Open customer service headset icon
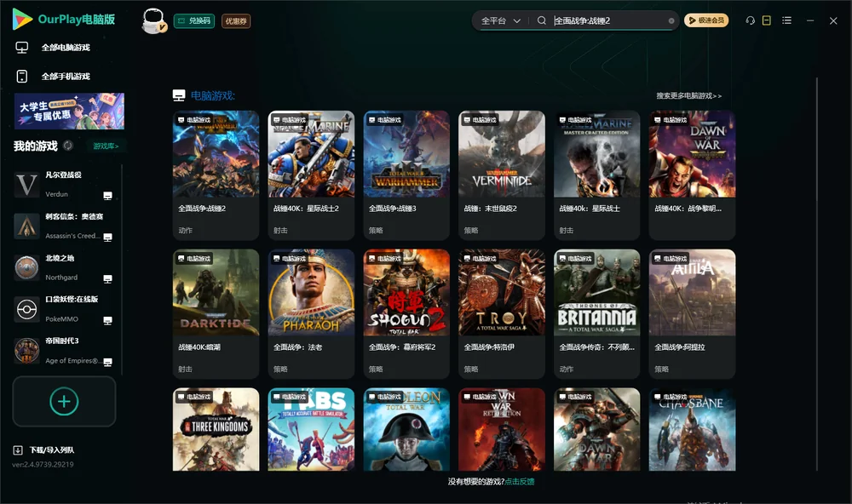The height and width of the screenshot is (504, 852). [x=751, y=20]
